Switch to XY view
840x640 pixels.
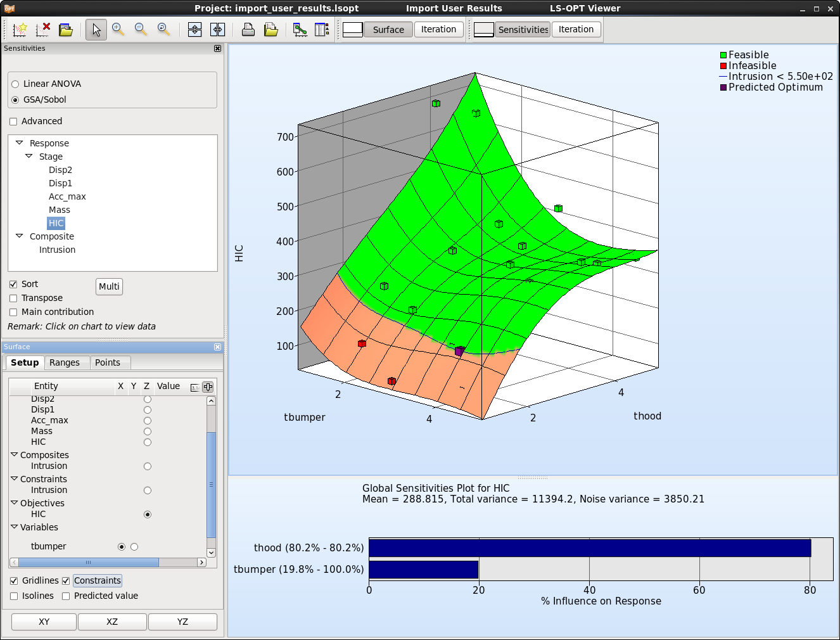[44, 622]
